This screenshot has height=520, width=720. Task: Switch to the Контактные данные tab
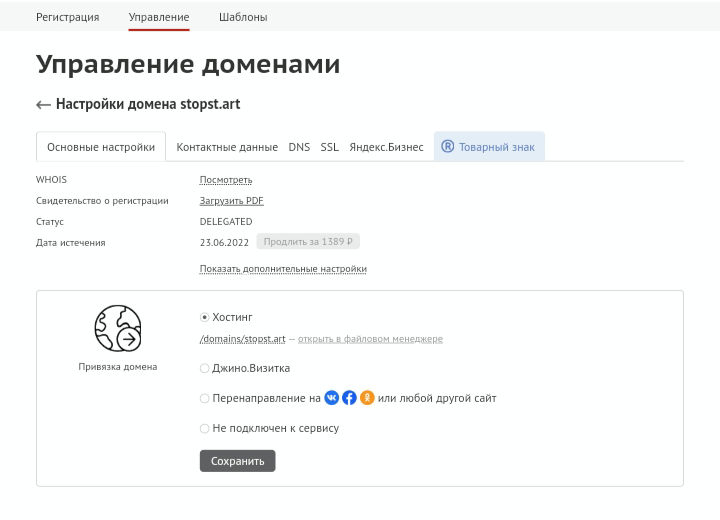pyautogui.click(x=227, y=147)
